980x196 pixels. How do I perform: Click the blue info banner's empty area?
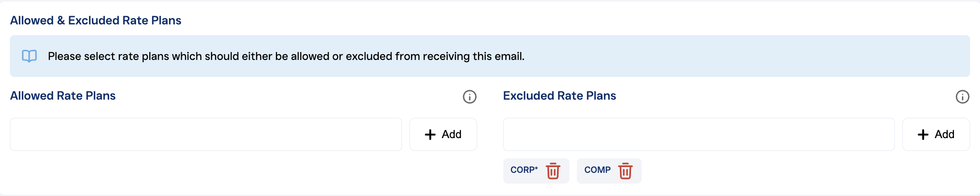[x=744, y=56]
